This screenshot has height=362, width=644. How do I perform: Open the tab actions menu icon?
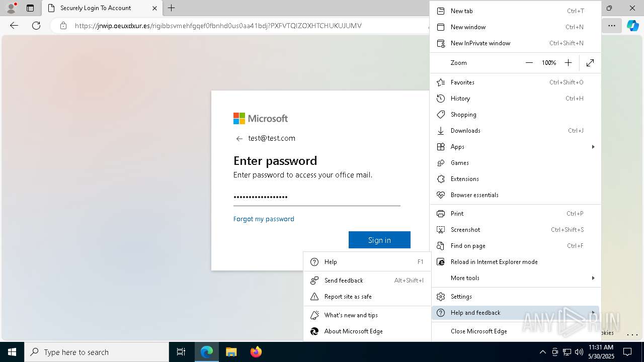30,8
